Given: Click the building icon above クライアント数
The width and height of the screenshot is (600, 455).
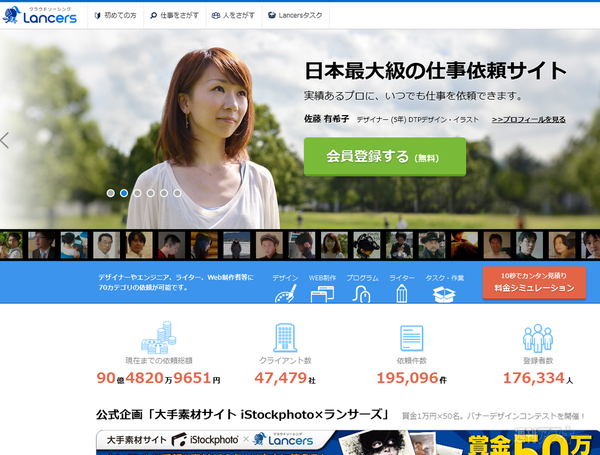Looking at the screenshot, I should (x=285, y=338).
